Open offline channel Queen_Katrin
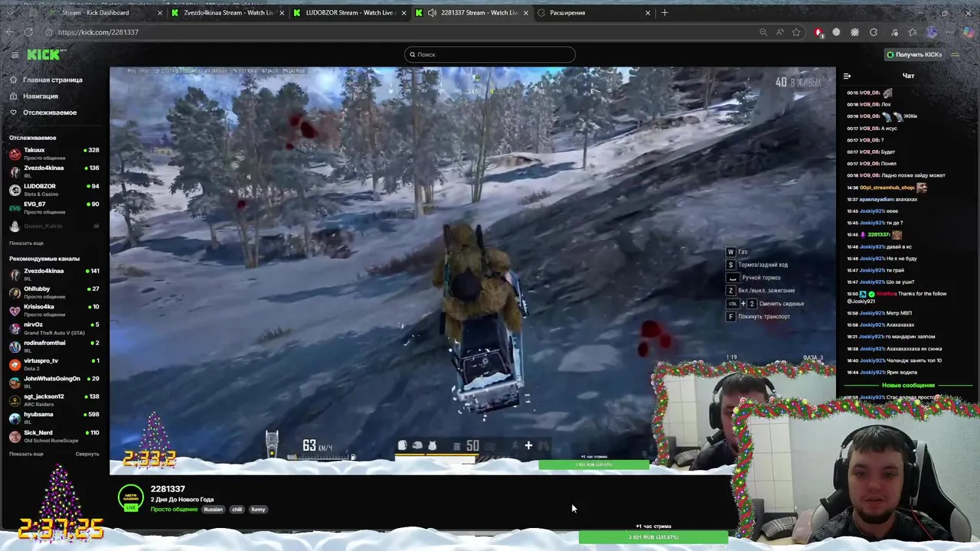980x551 pixels. coord(54,226)
